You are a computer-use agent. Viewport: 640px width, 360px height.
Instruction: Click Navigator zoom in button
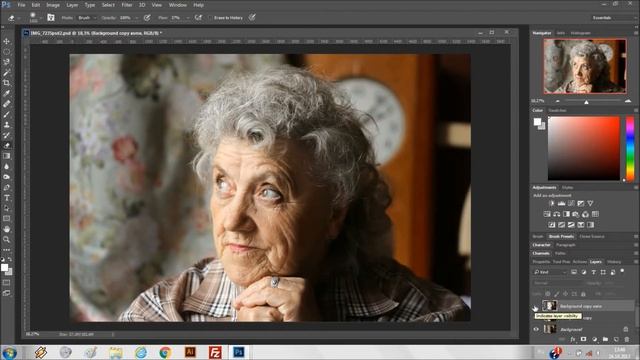tap(628, 101)
